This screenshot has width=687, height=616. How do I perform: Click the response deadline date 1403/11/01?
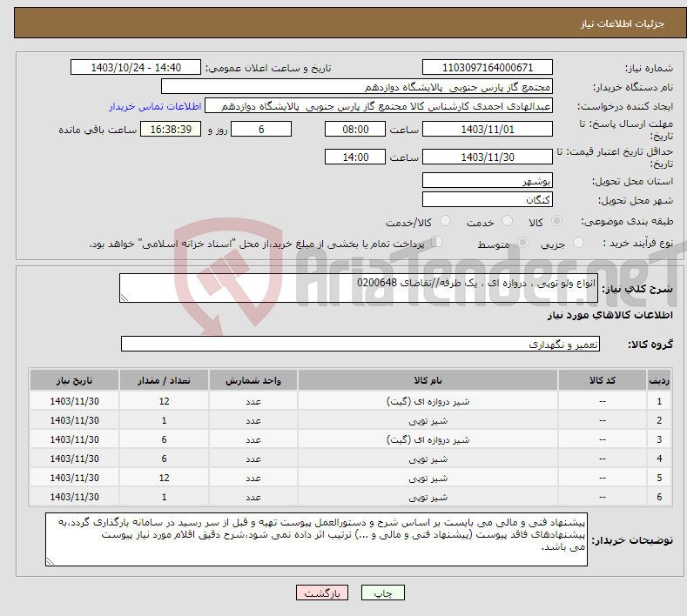(x=488, y=129)
